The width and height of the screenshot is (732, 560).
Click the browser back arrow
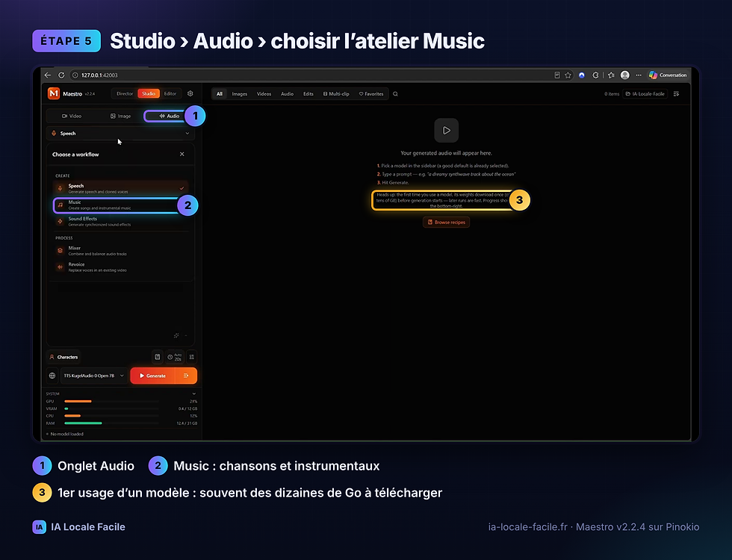pos(48,75)
